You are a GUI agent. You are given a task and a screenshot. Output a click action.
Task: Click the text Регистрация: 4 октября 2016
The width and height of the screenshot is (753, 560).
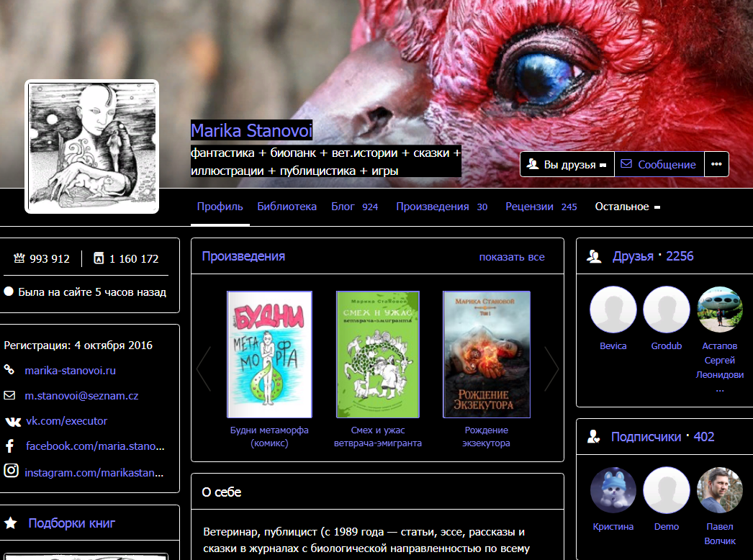coord(78,346)
